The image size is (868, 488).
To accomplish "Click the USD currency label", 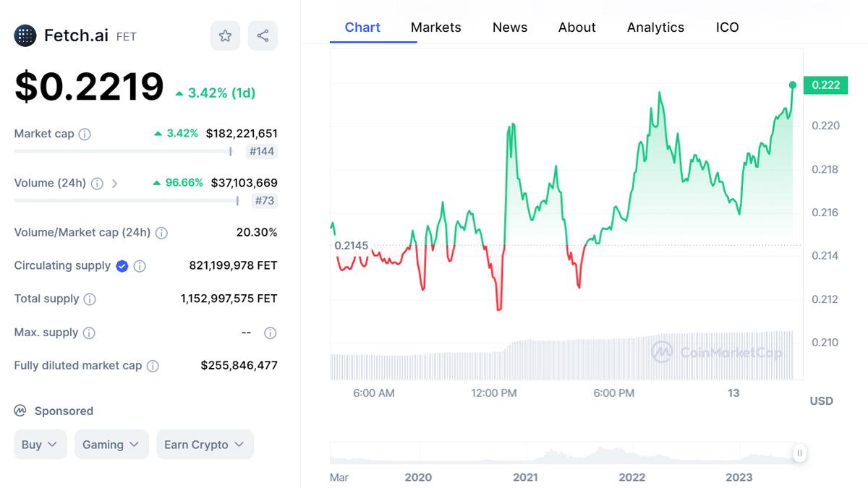I will coord(822,401).
